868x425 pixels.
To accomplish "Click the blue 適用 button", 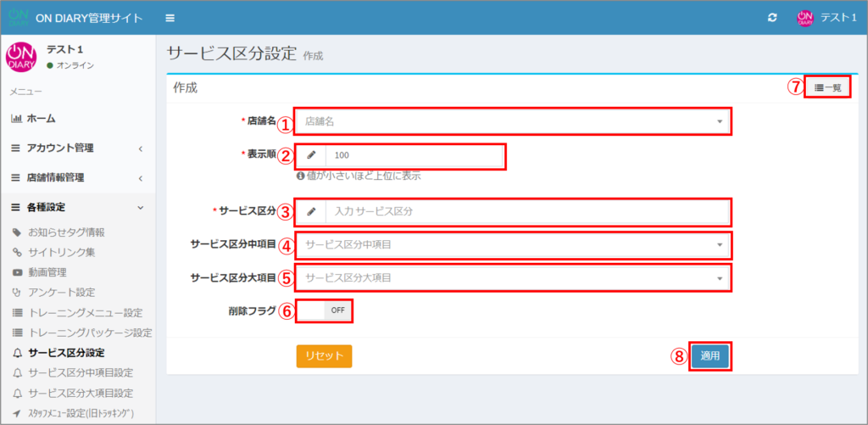I will point(709,356).
